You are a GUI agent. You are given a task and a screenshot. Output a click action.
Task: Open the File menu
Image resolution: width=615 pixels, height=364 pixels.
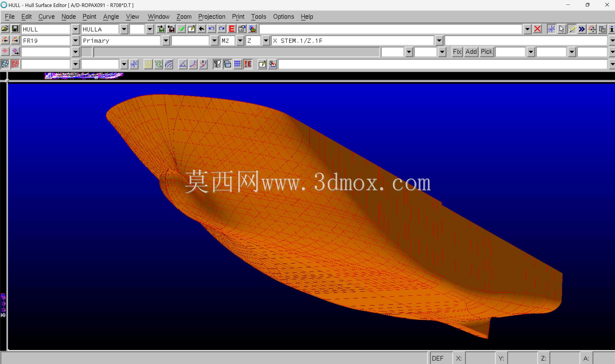[10, 16]
